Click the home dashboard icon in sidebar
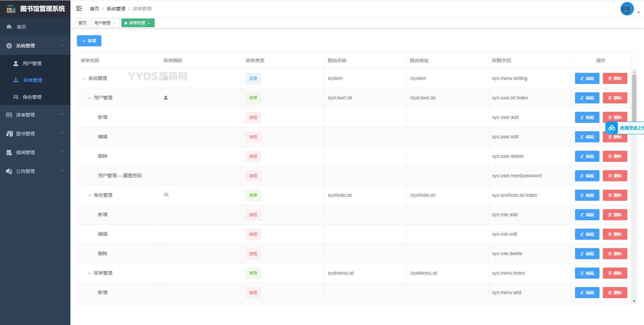 tap(9, 27)
